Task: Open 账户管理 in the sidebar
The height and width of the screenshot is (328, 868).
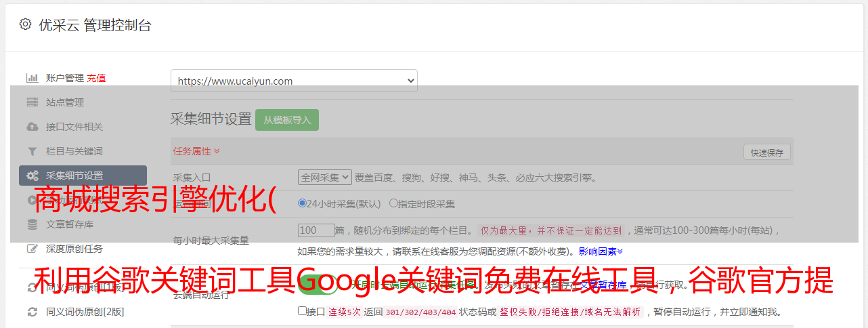Action: tap(65, 78)
